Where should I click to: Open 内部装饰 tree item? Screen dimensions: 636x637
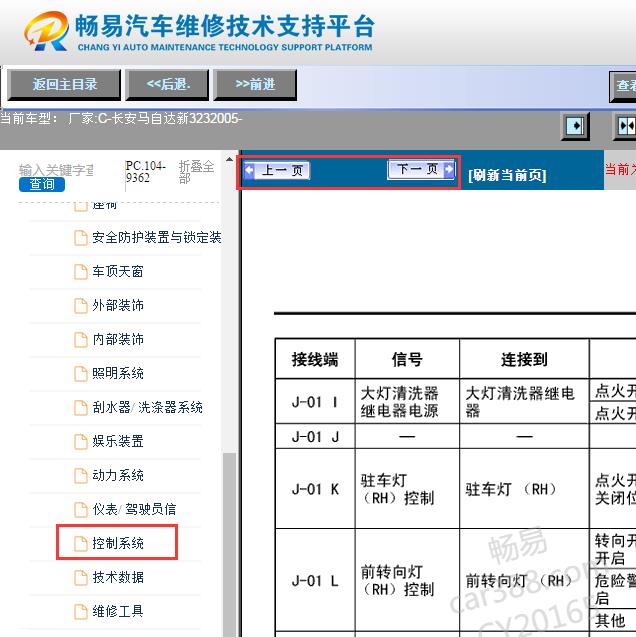coord(118,339)
